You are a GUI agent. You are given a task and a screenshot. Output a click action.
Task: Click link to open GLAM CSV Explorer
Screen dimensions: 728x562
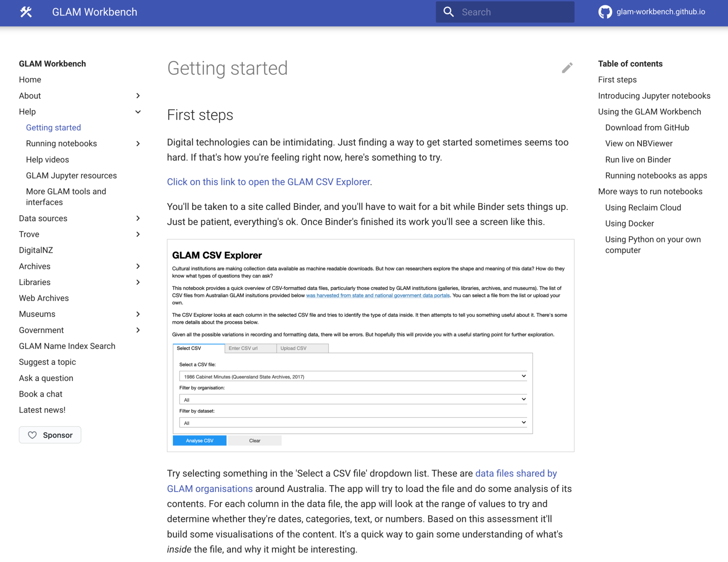click(x=268, y=182)
